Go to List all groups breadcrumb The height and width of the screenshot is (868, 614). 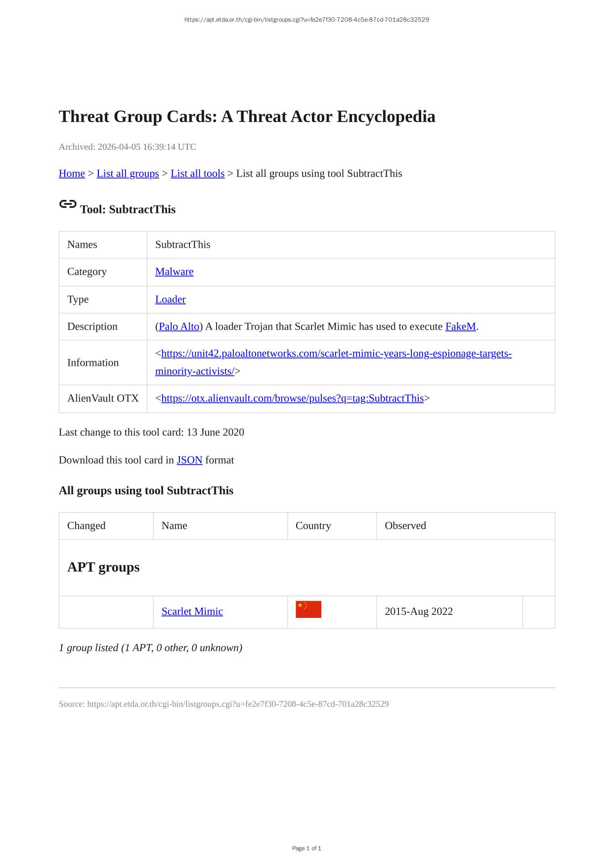(x=128, y=174)
